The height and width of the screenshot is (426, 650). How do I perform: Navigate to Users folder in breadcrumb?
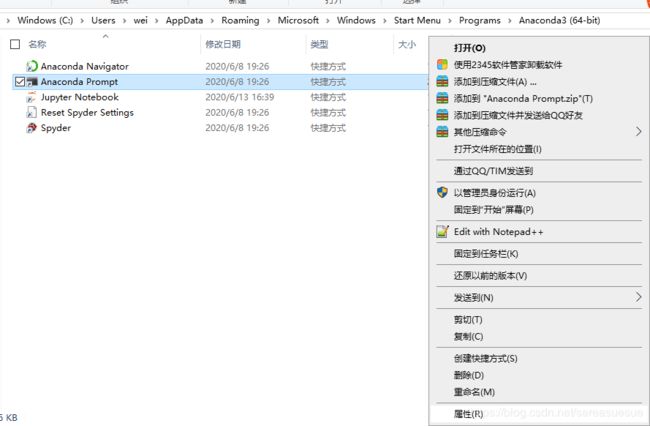[x=103, y=20]
